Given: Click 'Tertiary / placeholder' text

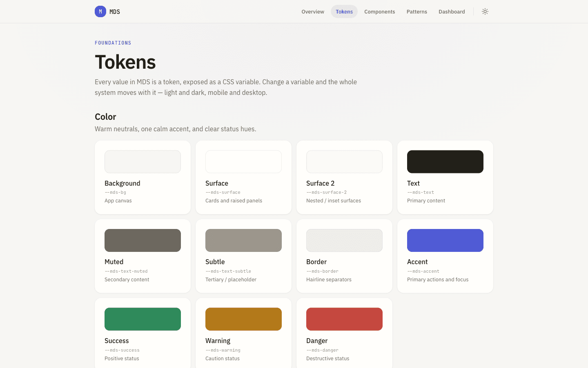Looking at the screenshot, I should [x=231, y=280].
